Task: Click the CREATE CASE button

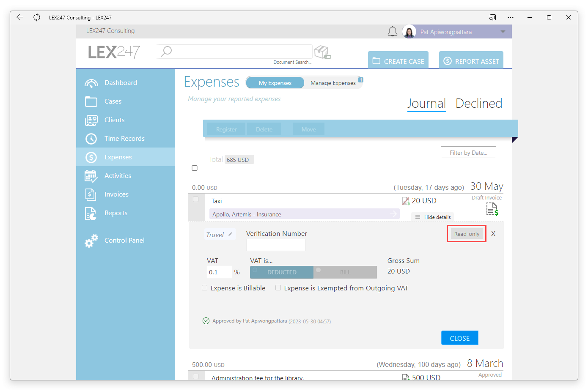Action: pos(398,60)
